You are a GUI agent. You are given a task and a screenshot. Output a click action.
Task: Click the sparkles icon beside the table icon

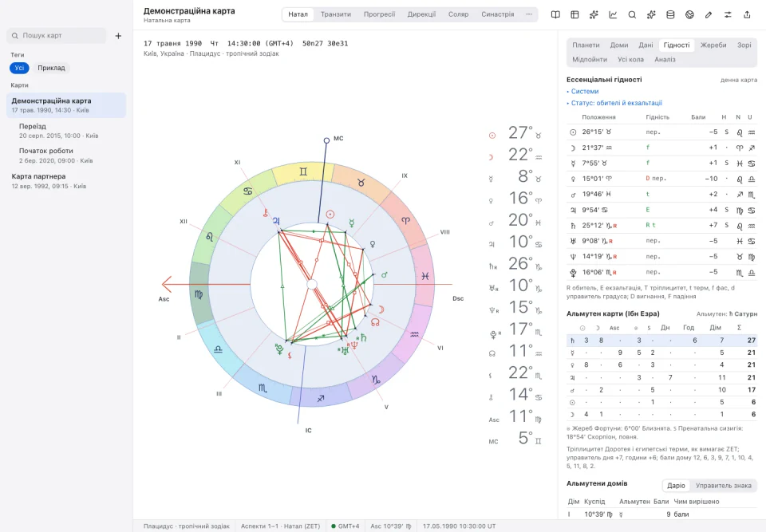[x=594, y=14]
